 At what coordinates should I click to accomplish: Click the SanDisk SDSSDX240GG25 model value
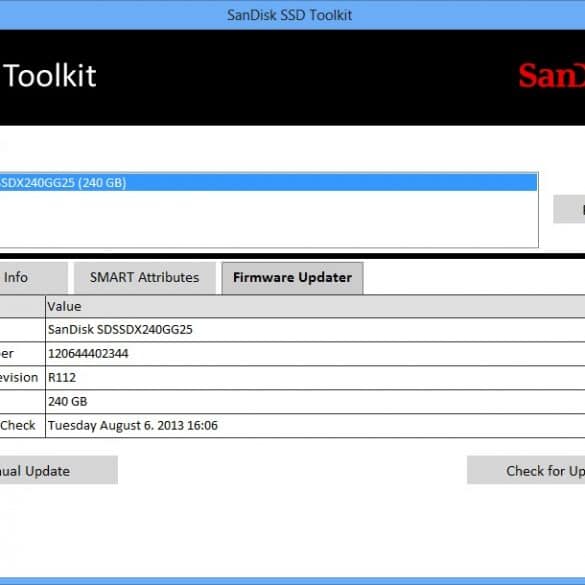coord(120,330)
